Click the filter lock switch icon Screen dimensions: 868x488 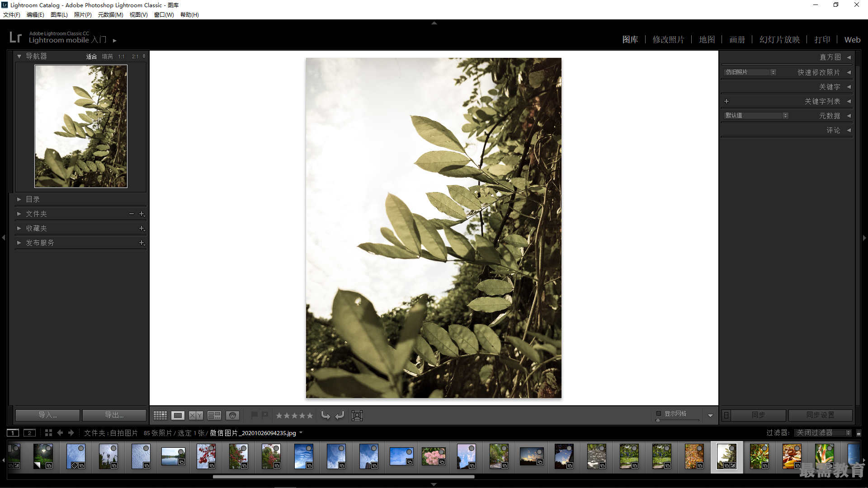pyautogui.click(x=859, y=433)
